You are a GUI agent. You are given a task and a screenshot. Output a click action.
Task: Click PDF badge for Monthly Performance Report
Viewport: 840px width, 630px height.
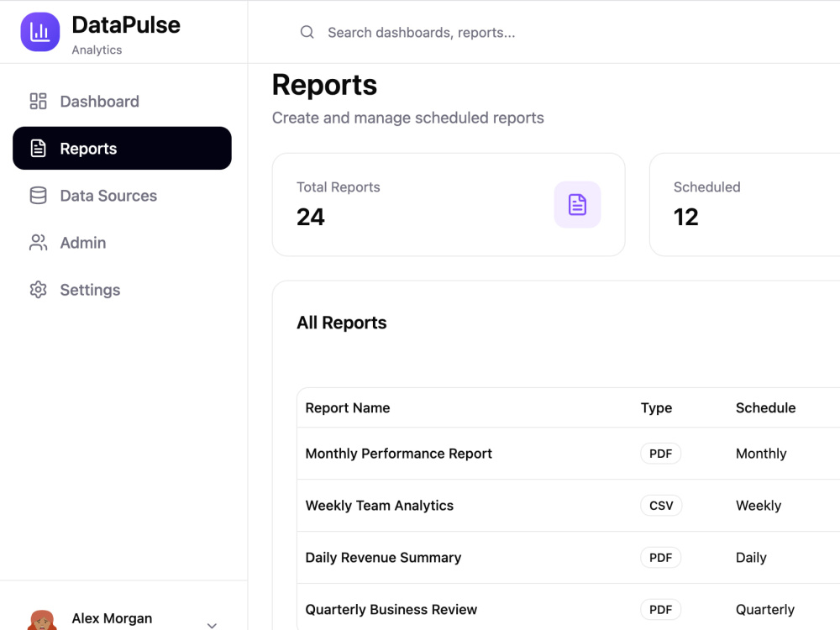click(x=660, y=454)
